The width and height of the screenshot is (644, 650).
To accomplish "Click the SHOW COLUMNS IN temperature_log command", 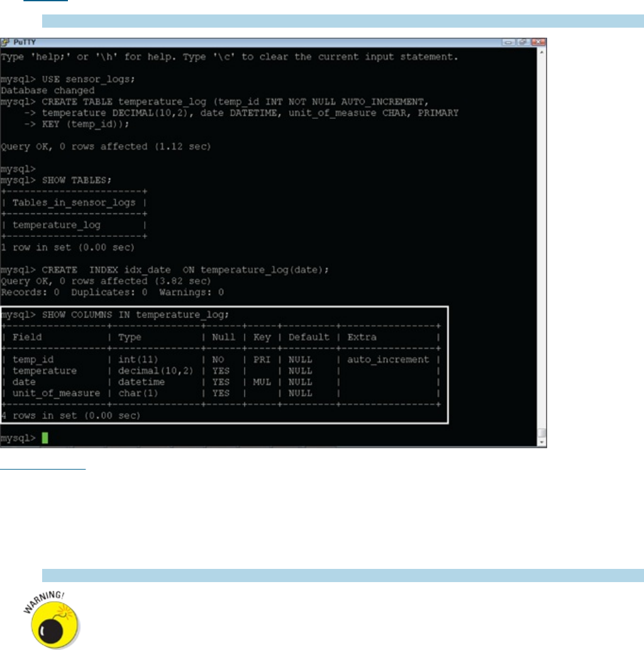I will (x=135, y=315).
